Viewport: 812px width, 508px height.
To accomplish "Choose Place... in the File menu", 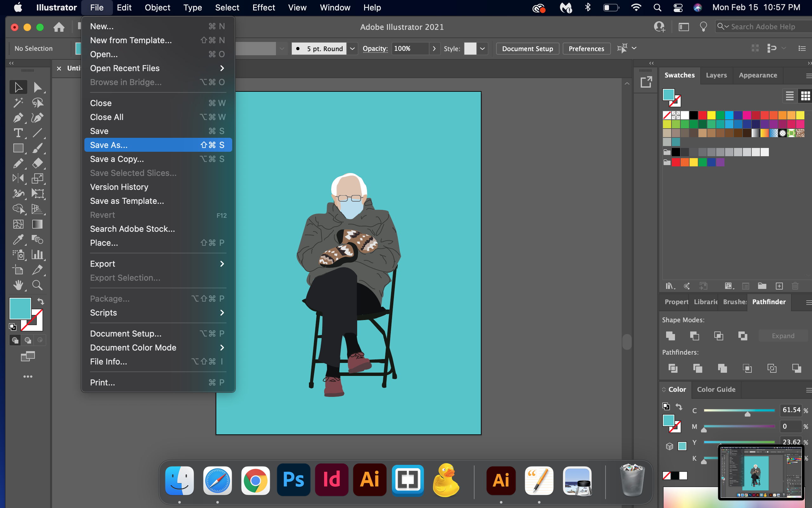I will pyautogui.click(x=158, y=243).
